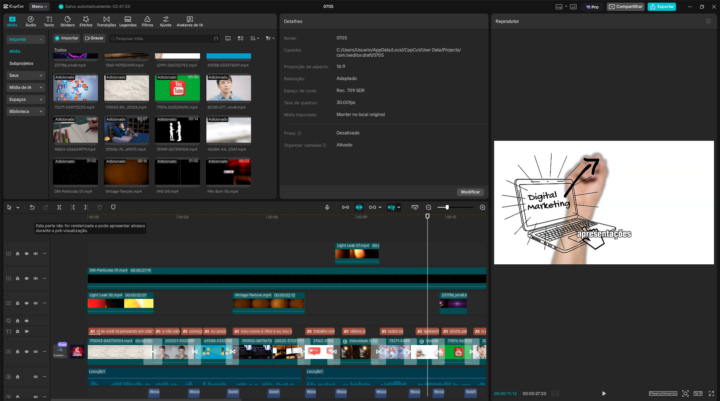Open the Ajuste tab

(165, 21)
